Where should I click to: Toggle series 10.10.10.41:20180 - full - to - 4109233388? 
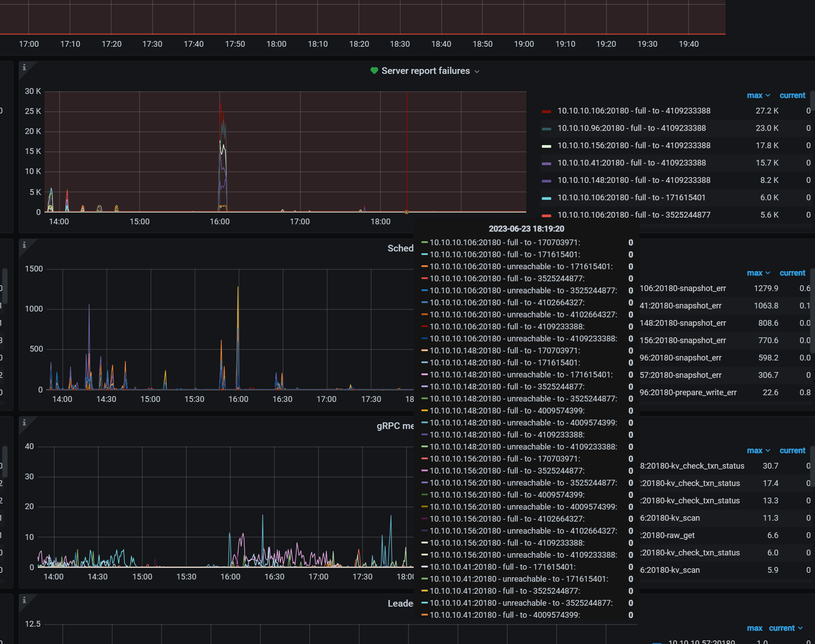tap(631, 163)
